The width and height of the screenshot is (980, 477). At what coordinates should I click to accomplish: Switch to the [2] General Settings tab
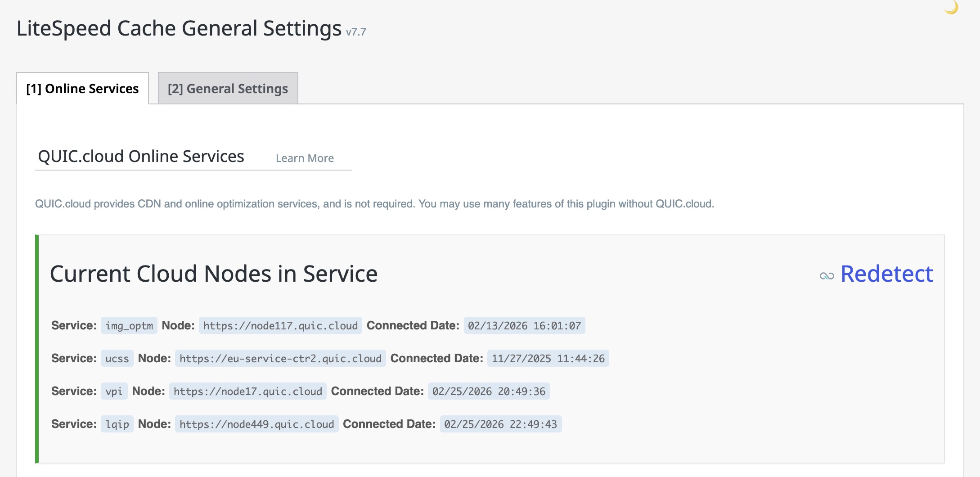pyautogui.click(x=227, y=88)
